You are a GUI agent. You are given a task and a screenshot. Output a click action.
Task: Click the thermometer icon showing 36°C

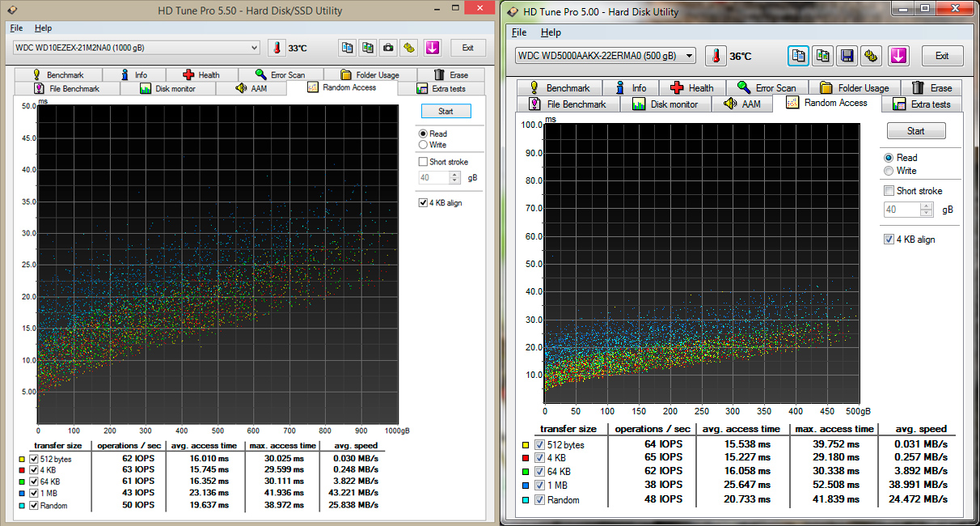click(716, 56)
